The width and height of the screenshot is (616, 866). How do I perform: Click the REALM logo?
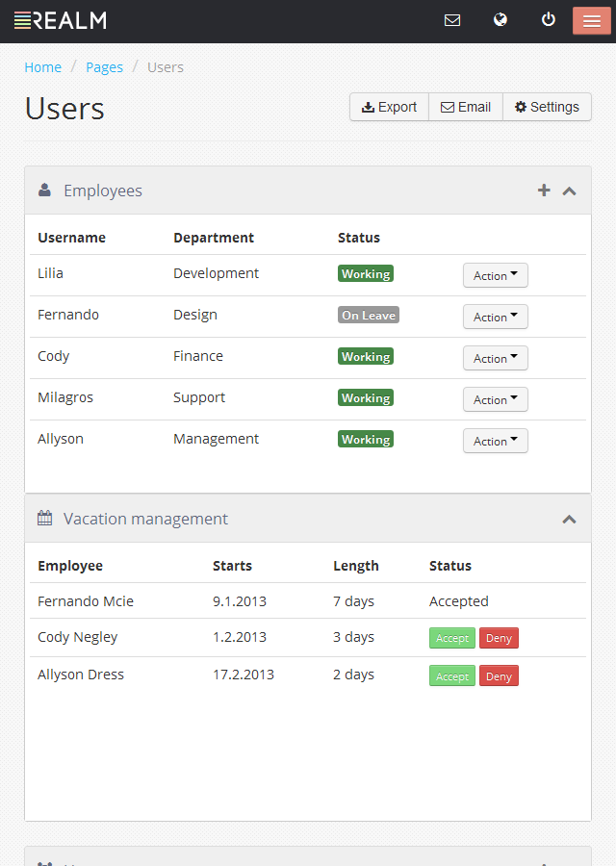(x=61, y=20)
